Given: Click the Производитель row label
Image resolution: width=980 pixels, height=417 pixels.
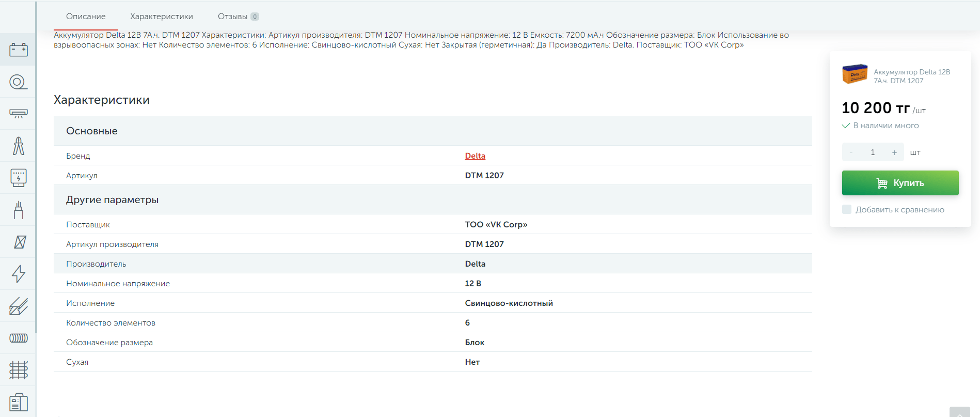Looking at the screenshot, I should [x=96, y=264].
